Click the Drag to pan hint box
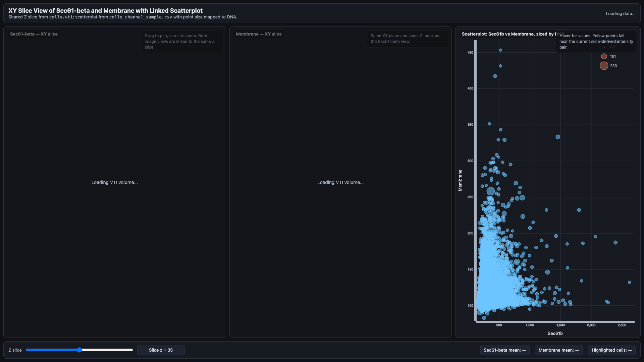This screenshot has width=644, height=362. click(181, 41)
